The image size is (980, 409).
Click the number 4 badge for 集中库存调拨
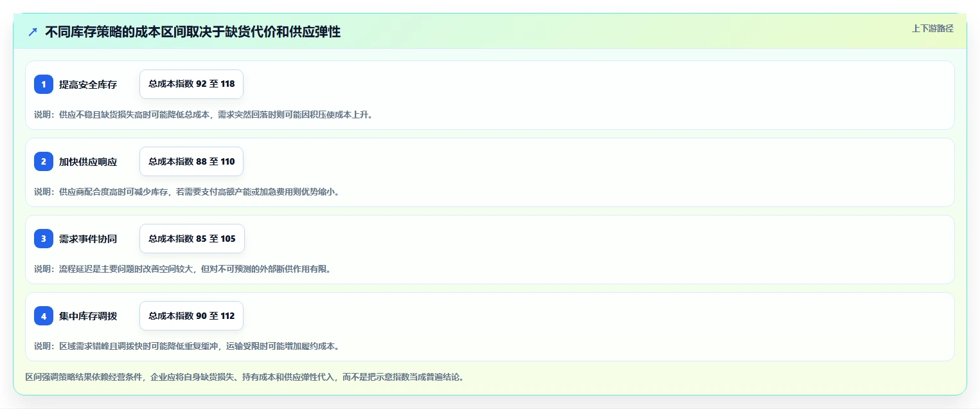tap(44, 316)
